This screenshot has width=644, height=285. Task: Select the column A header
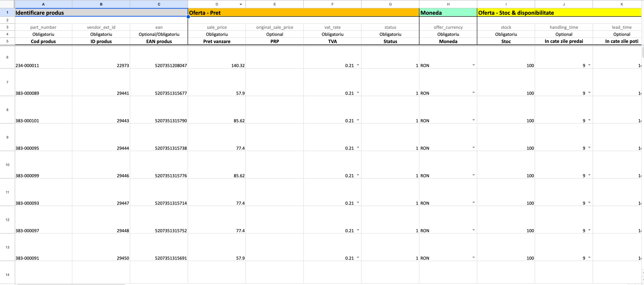click(43, 4)
